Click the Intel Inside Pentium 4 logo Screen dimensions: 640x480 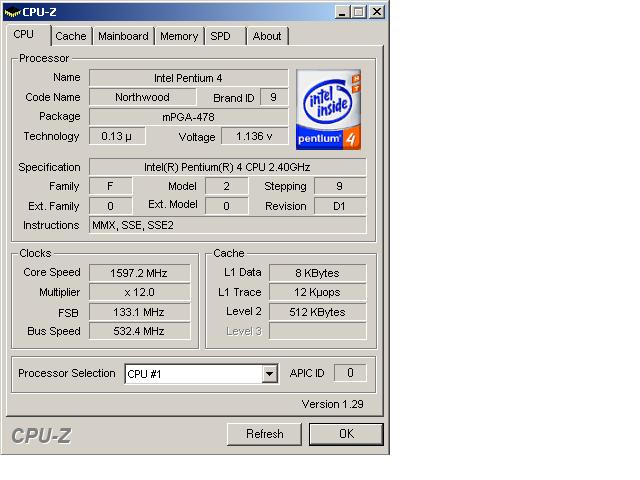328,110
